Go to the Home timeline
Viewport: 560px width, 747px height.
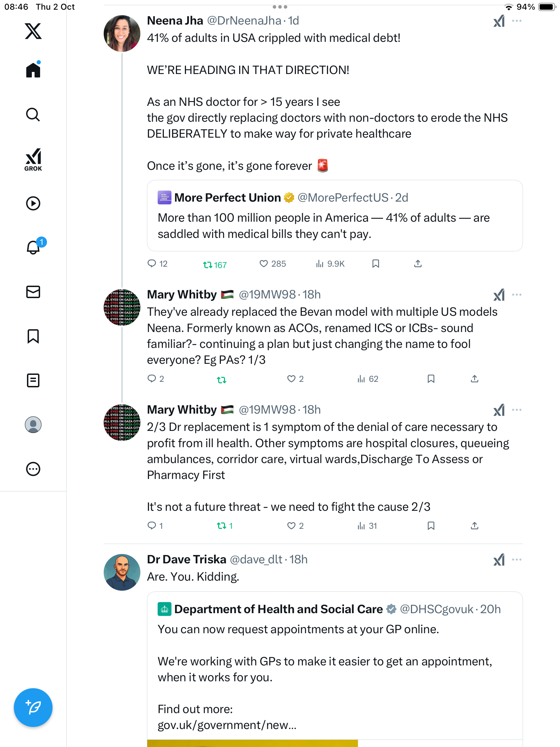coord(33,70)
